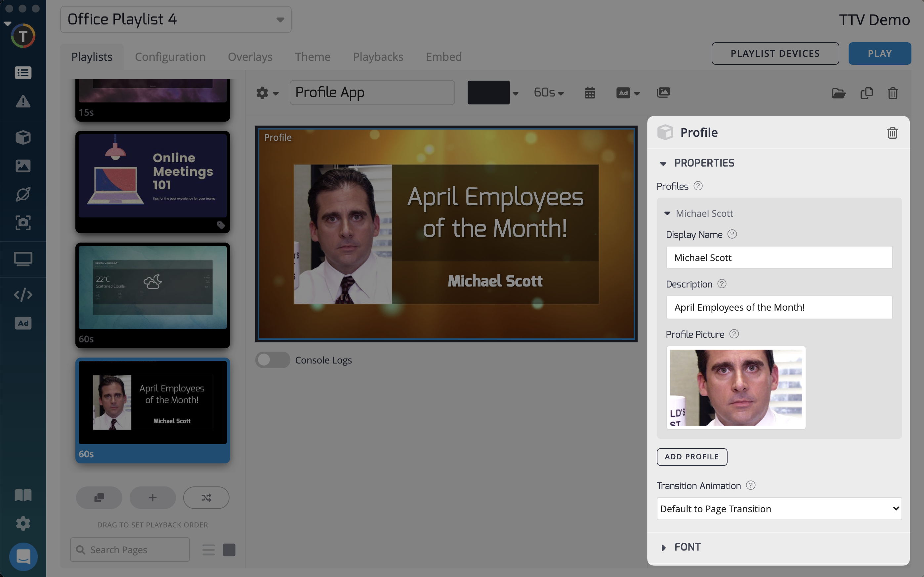Toggle the Console Logs switch
Viewport: 924px width, 577px height.
pyautogui.click(x=273, y=360)
